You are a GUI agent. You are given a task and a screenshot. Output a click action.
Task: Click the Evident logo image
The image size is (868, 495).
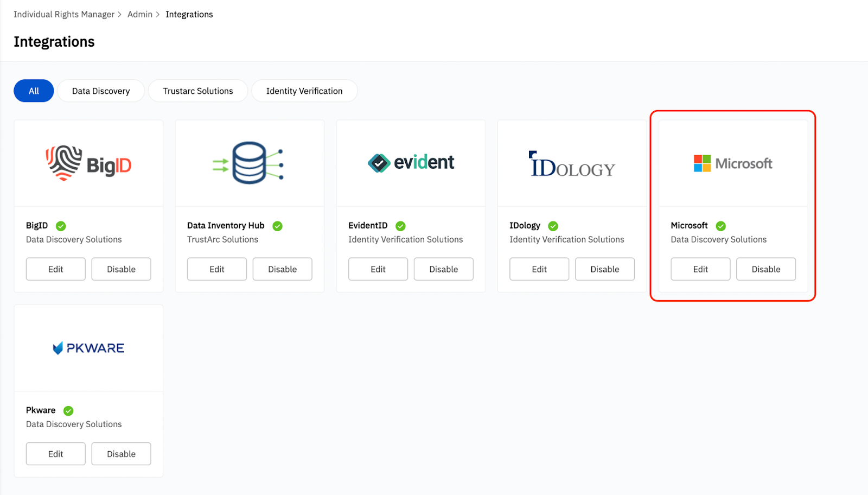(x=411, y=162)
